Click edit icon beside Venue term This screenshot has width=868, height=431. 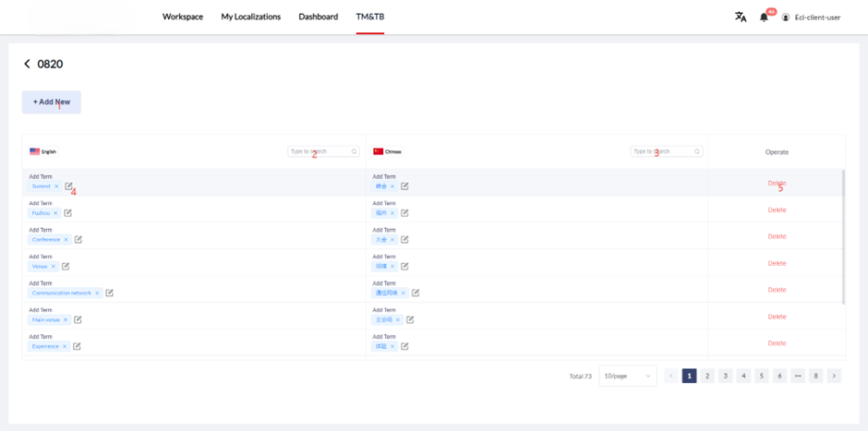(x=66, y=267)
